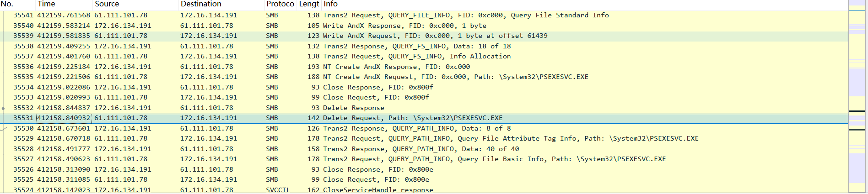Click the Source column header
The width and height of the screenshot is (868, 194).
point(135,4)
